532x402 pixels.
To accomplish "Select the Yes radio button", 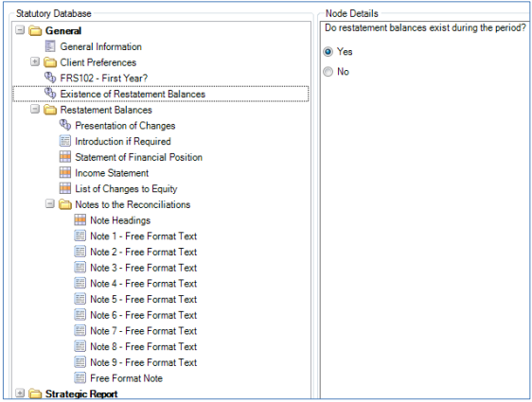I will (x=328, y=52).
